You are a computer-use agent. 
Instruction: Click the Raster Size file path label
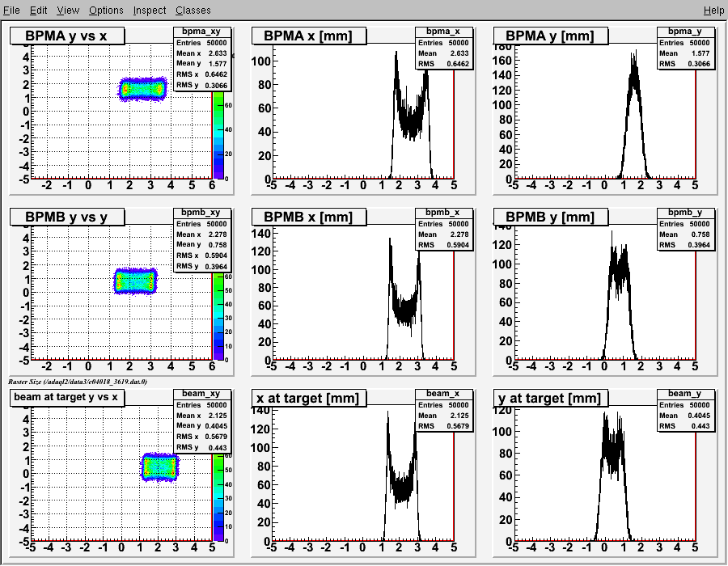pos(78,382)
